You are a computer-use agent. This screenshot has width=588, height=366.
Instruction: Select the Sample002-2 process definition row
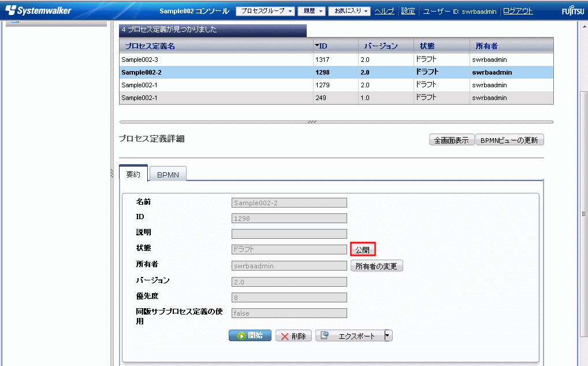(x=336, y=72)
